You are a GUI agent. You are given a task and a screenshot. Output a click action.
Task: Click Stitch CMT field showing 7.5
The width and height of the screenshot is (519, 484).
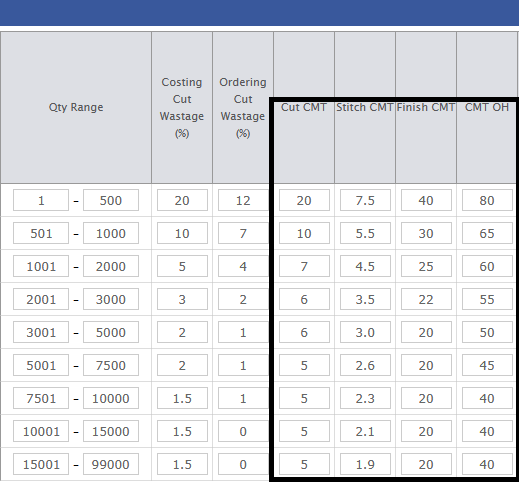pyautogui.click(x=365, y=200)
